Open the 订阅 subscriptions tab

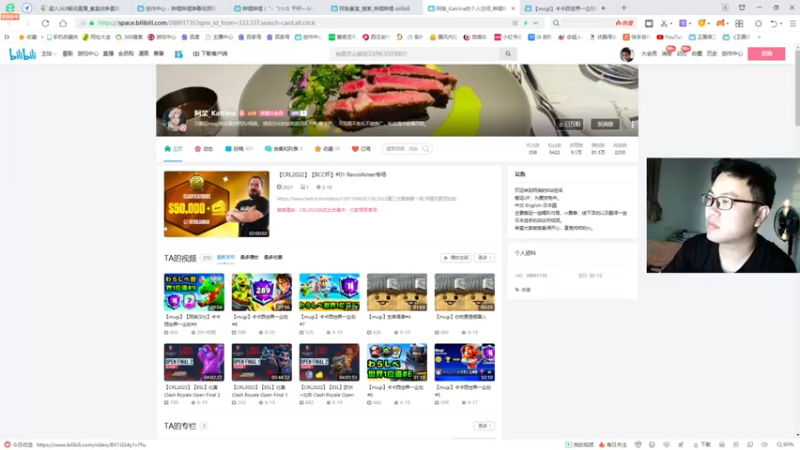(361, 149)
